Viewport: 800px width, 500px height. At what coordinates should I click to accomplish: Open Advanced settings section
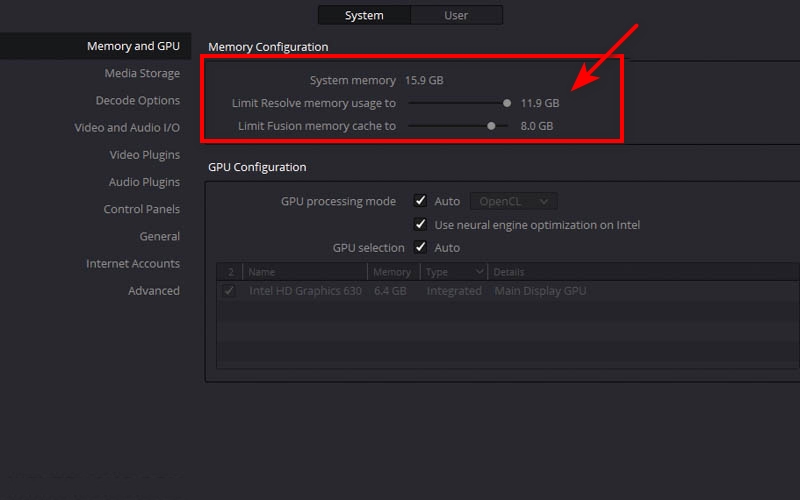154,291
